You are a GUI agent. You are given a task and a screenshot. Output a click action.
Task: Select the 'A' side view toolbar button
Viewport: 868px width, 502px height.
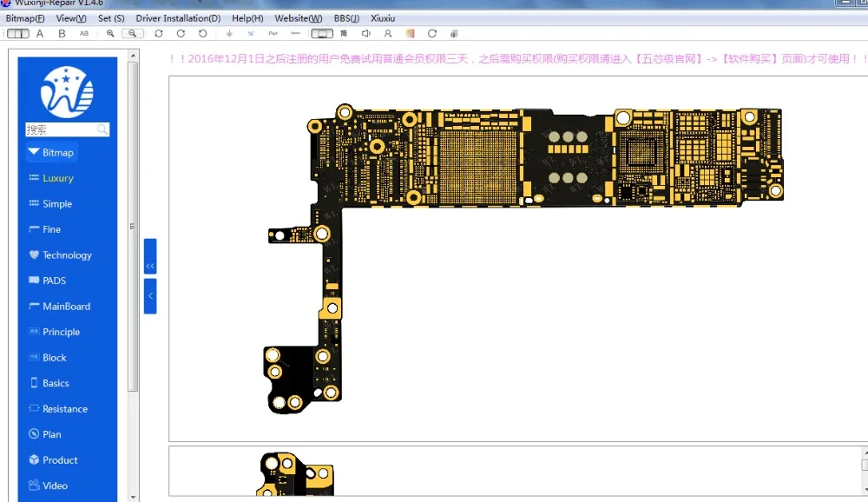pos(40,34)
